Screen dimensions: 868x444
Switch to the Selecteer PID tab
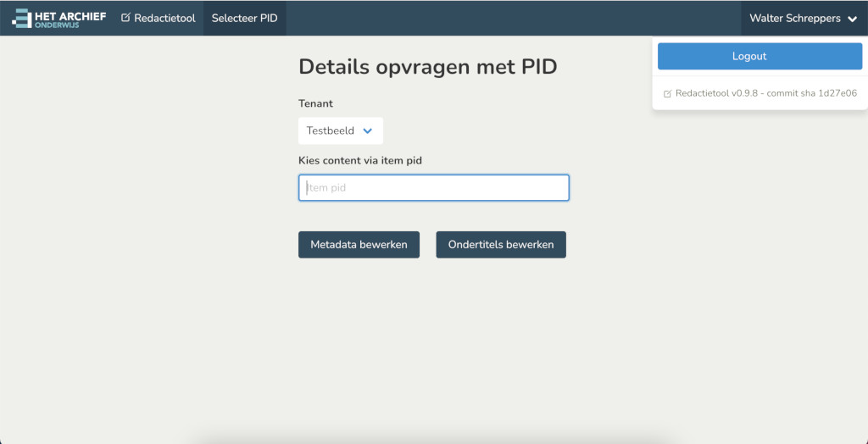pyautogui.click(x=245, y=19)
